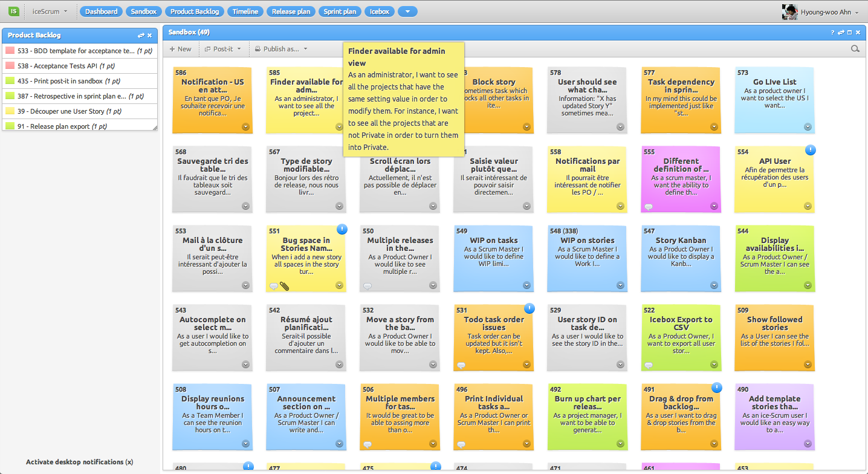Click the paperclip attachment icon on story 551
Viewport: 868px width, 474px height.
point(285,286)
